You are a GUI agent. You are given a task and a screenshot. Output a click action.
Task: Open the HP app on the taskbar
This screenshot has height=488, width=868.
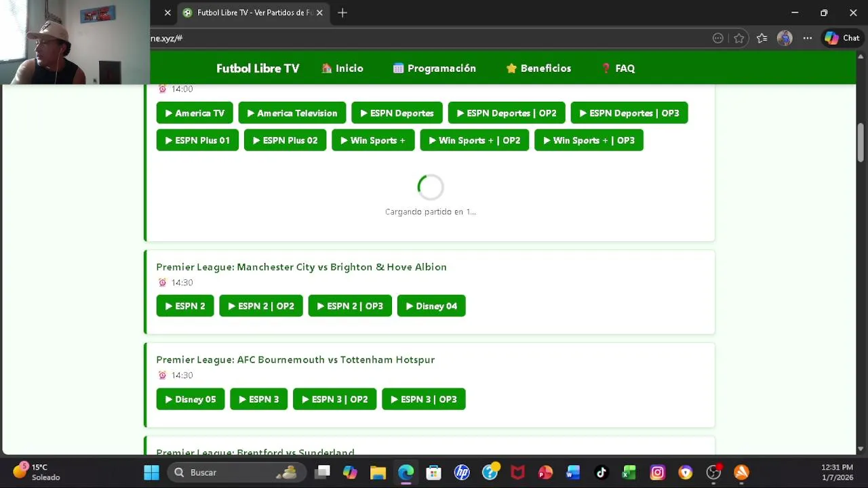462,472
